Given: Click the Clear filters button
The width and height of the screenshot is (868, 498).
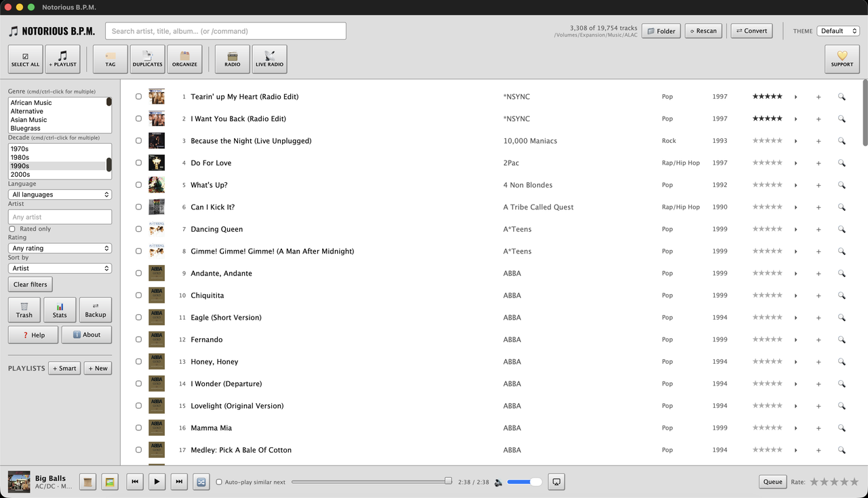Looking at the screenshot, I should click(31, 285).
